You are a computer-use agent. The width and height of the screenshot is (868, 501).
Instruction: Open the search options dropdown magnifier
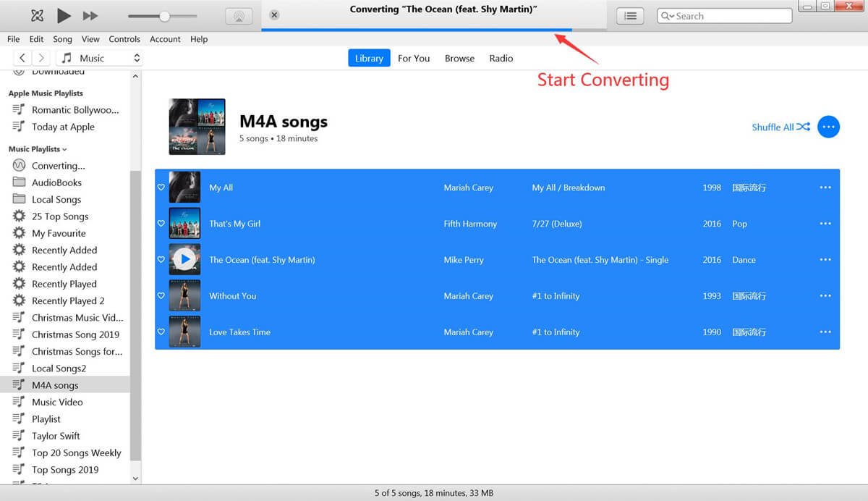(667, 16)
